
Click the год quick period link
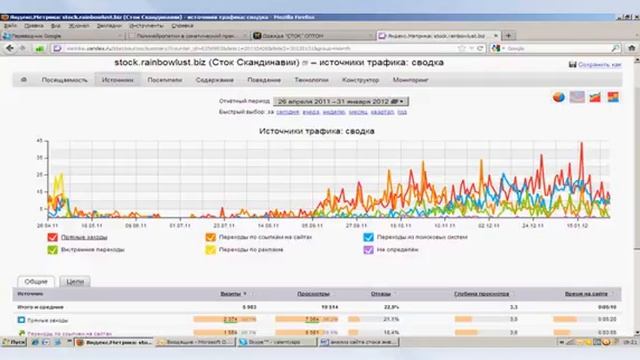(402, 112)
